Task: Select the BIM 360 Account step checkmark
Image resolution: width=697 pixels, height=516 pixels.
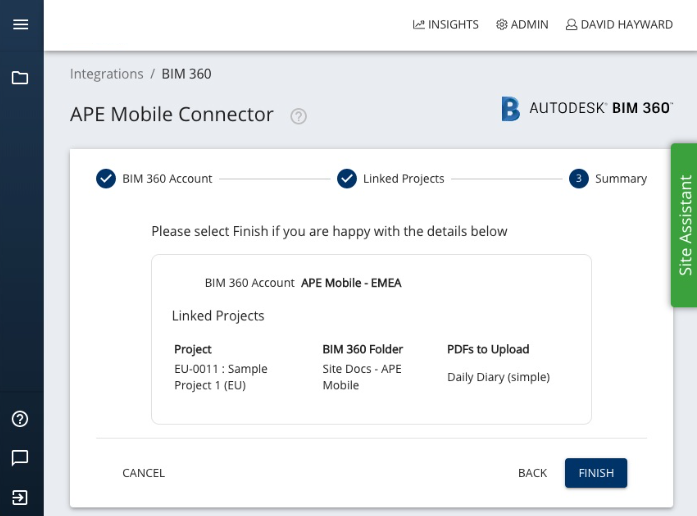Action: [106, 179]
